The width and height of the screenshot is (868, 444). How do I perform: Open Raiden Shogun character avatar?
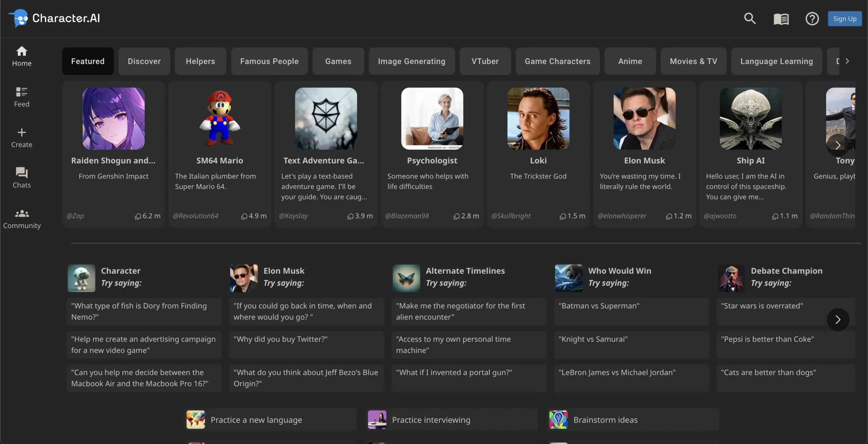[x=114, y=118]
